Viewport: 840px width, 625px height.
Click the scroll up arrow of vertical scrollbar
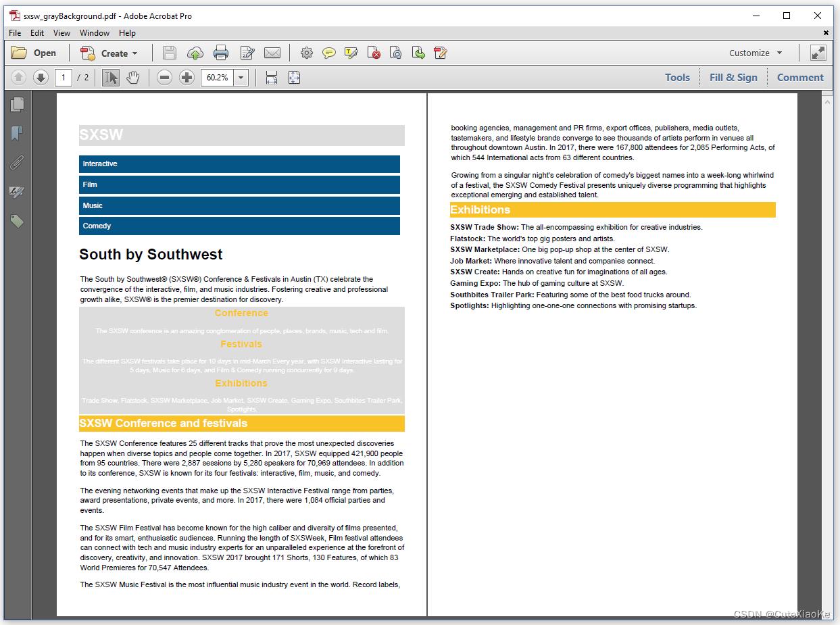(827, 101)
